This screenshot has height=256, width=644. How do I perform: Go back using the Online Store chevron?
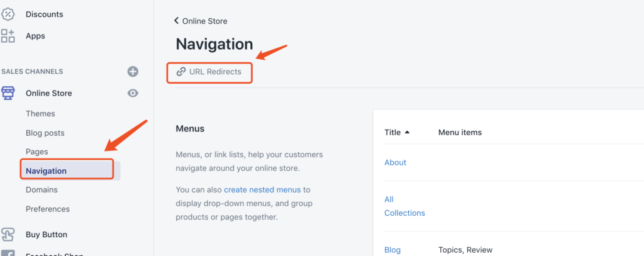(177, 21)
